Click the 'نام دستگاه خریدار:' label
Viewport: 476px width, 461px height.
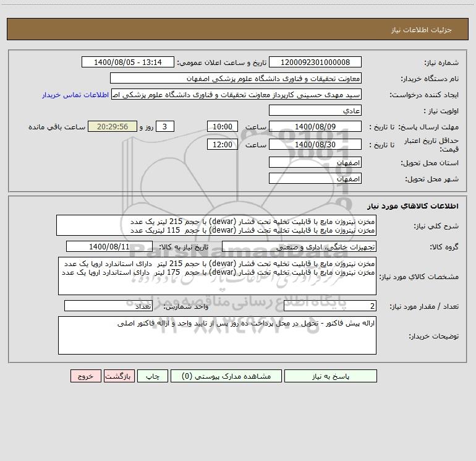(x=430, y=79)
